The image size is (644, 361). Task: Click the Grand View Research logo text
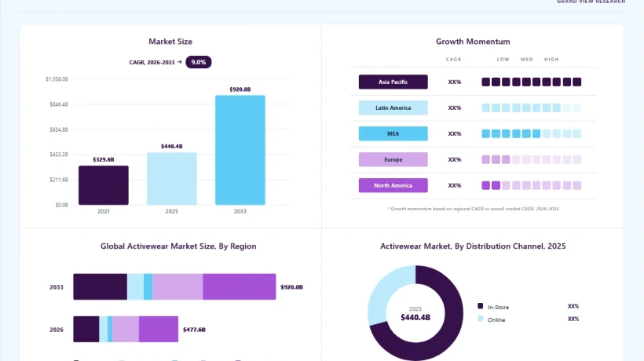click(591, 2)
